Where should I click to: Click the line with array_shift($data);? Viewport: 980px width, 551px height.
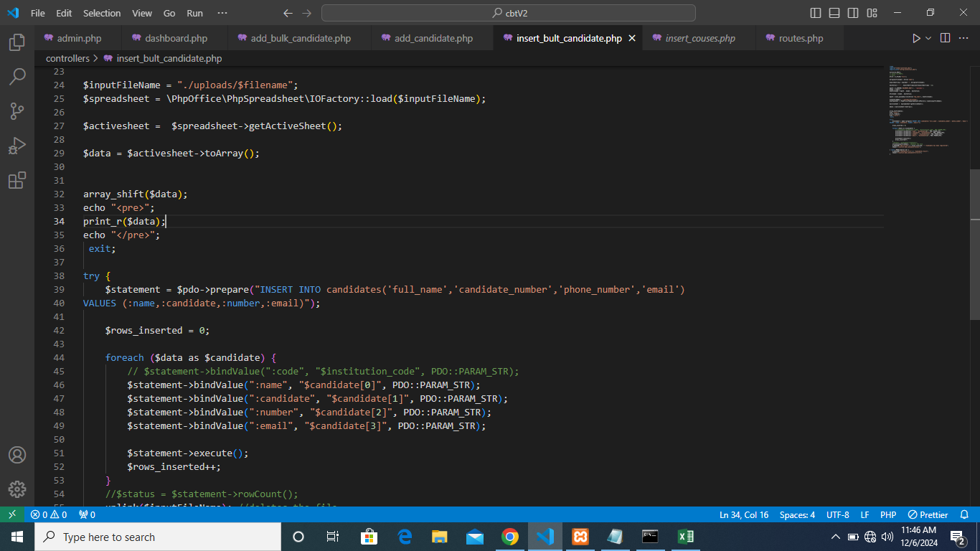[x=136, y=194]
